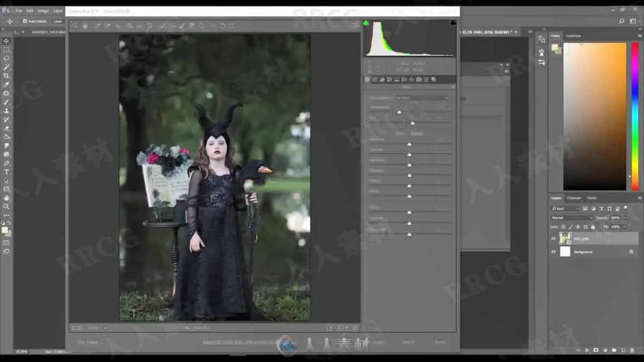644x362 pixels.
Task: Toggle shadow clipping warning on histogram
Action: pyautogui.click(x=366, y=23)
